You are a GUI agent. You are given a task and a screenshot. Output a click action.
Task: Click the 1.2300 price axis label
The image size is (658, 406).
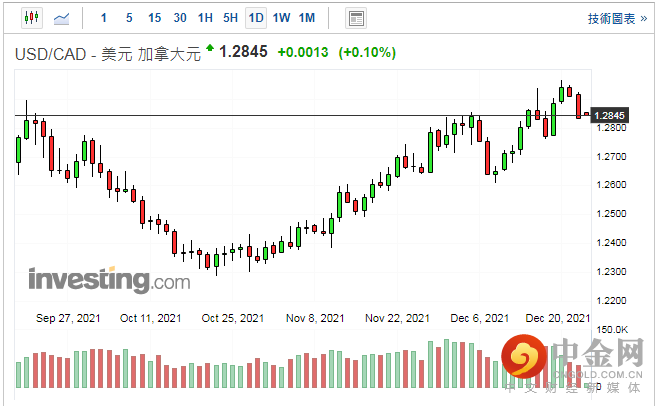(x=611, y=272)
